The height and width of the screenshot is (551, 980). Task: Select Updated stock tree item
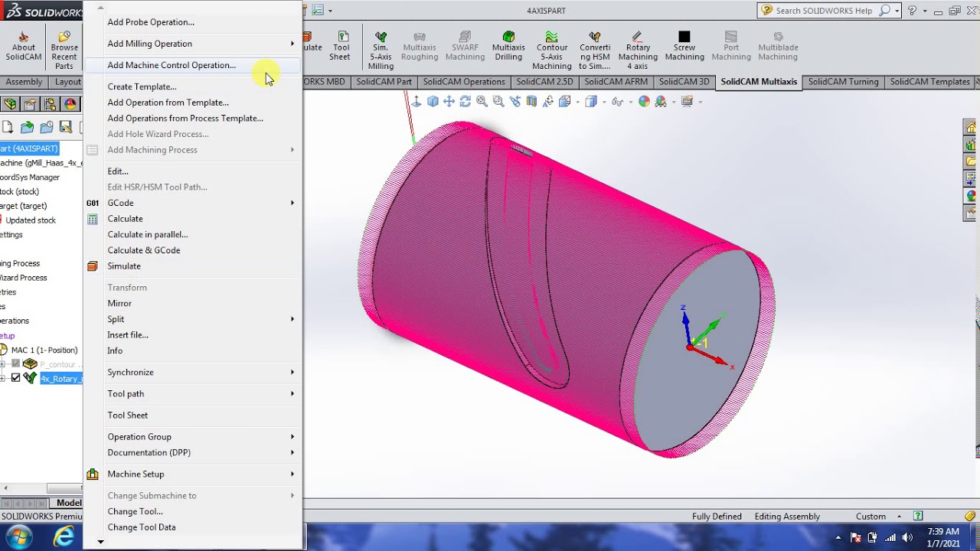(x=31, y=220)
